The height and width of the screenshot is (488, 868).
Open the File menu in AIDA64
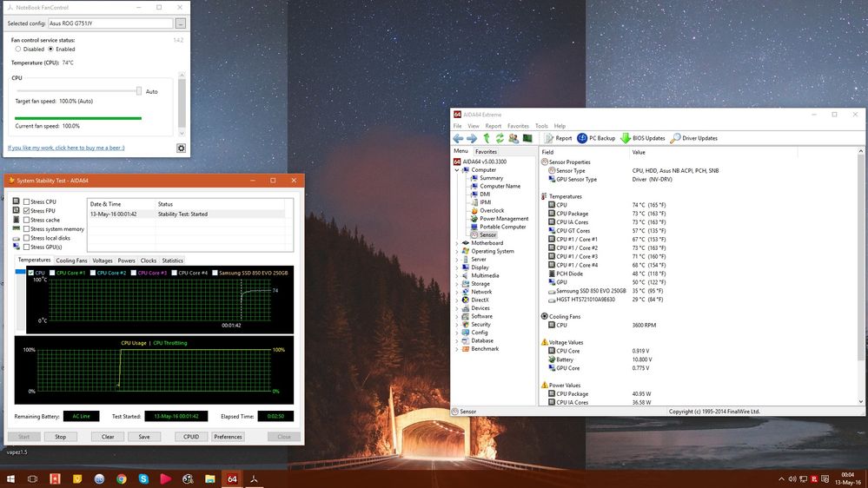pyautogui.click(x=457, y=126)
